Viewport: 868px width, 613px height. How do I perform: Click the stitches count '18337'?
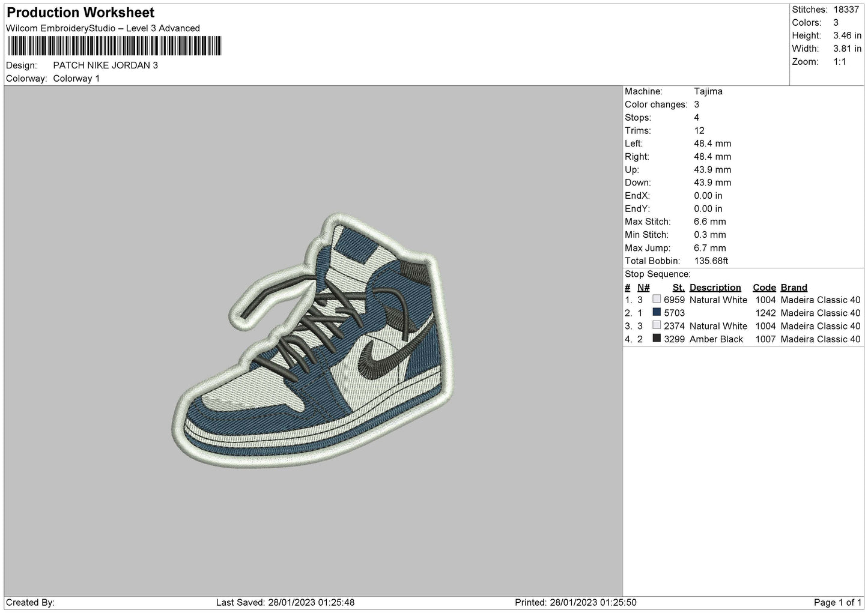pos(846,10)
